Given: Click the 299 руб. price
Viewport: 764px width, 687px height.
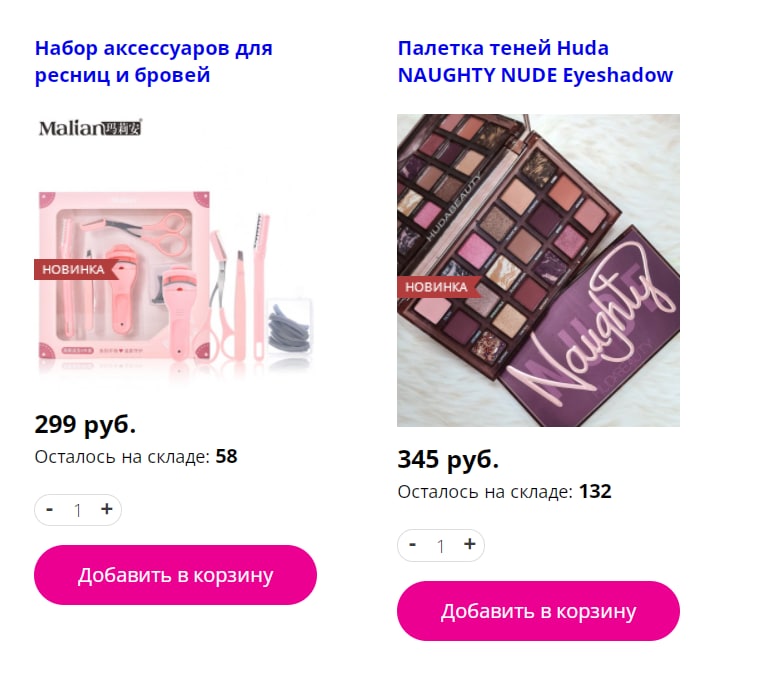Looking at the screenshot, I should click(85, 424).
